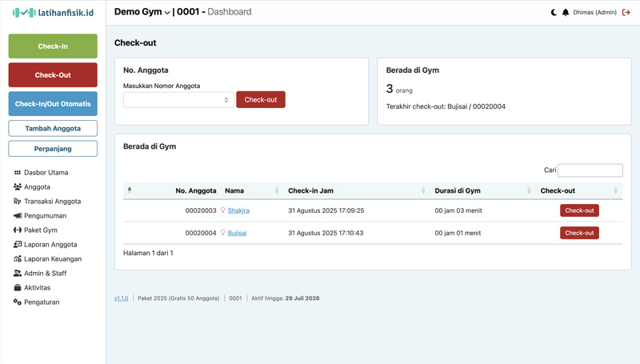This screenshot has width=640, height=364.
Task: Click the Aktivitas briefcase icon
Action: click(18, 288)
